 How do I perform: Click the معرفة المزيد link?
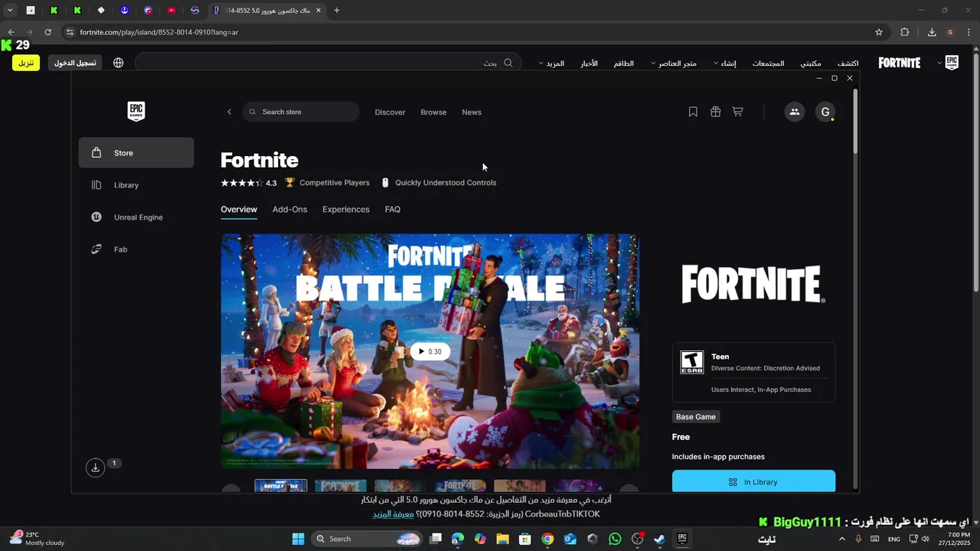(393, 514)
